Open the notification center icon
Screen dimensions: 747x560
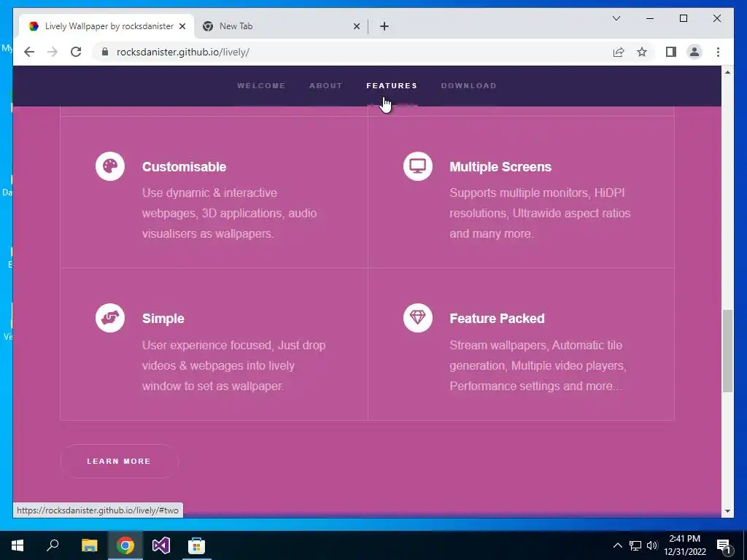pos(724,545)
